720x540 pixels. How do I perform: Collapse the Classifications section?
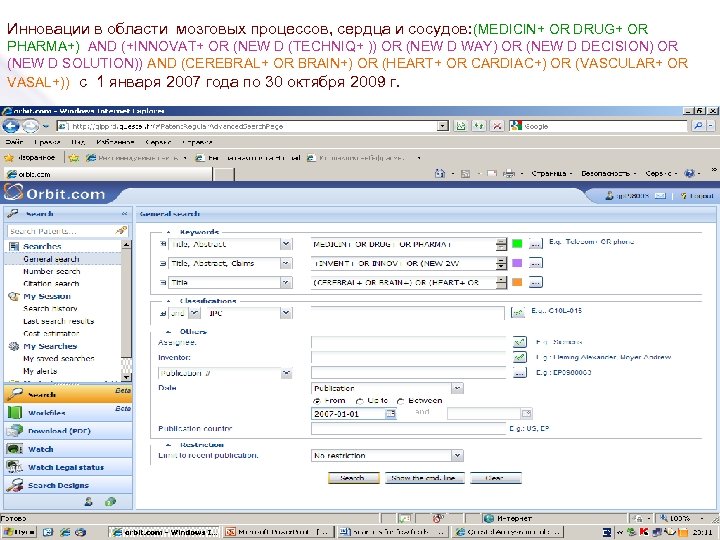[x=169, y=301]
